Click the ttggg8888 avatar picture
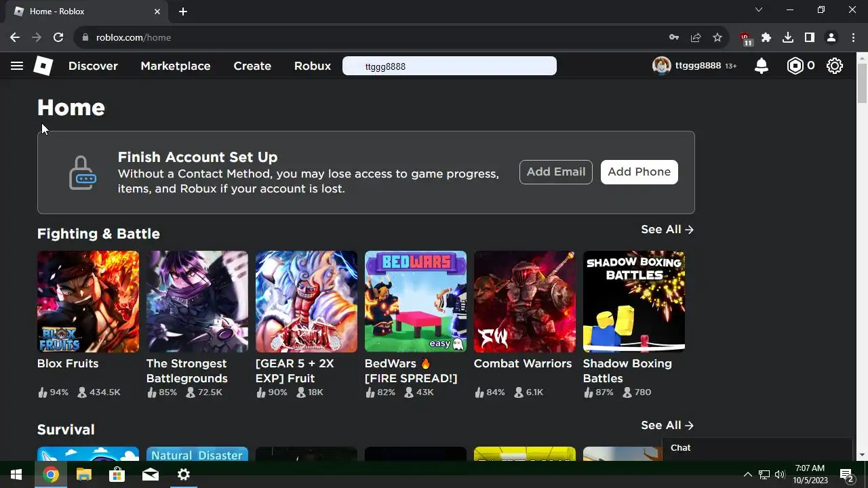Screen dimensions: 868x488 pyautogui.click(x=661, y=66)
